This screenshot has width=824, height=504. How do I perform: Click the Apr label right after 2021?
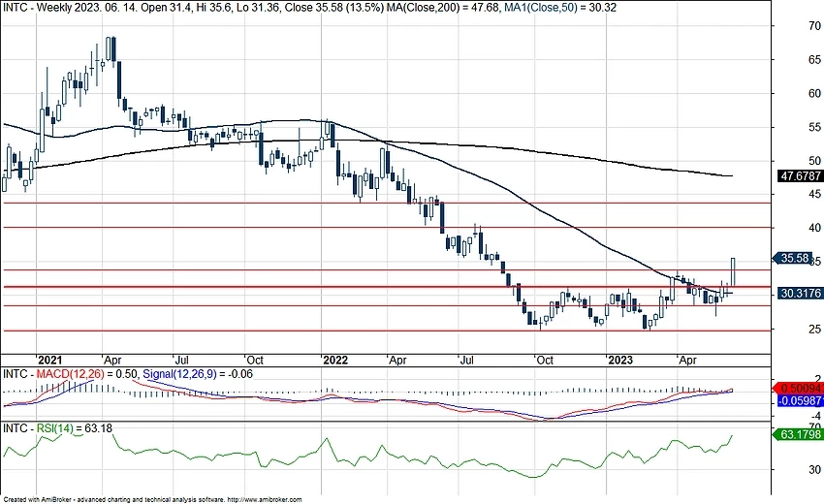click(x=113, y=360)
